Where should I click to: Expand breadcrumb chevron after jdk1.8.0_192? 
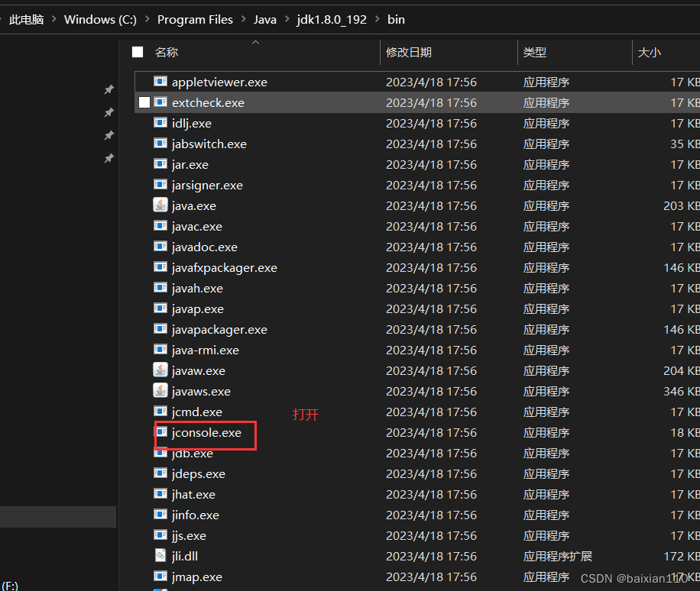378,19
